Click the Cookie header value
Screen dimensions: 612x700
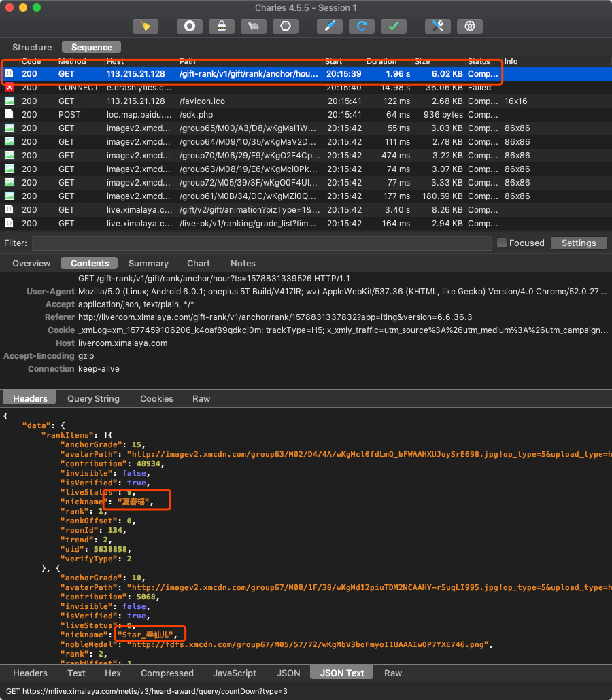coord(343,330)
